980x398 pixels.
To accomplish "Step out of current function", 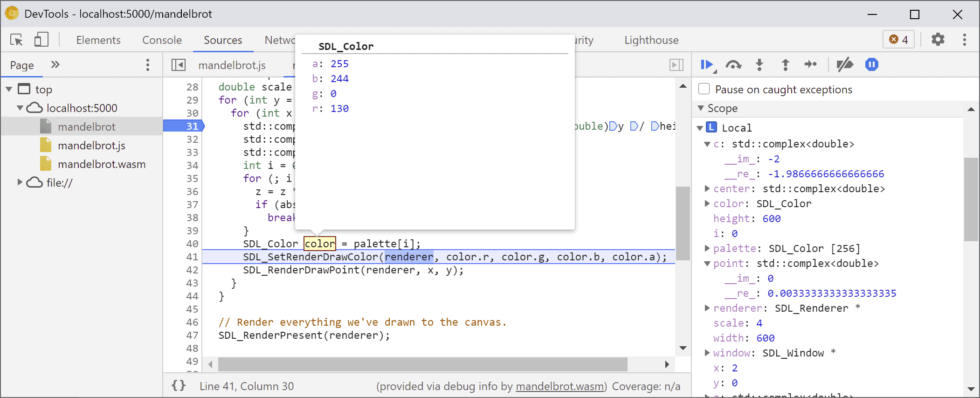I will point(786,65).
